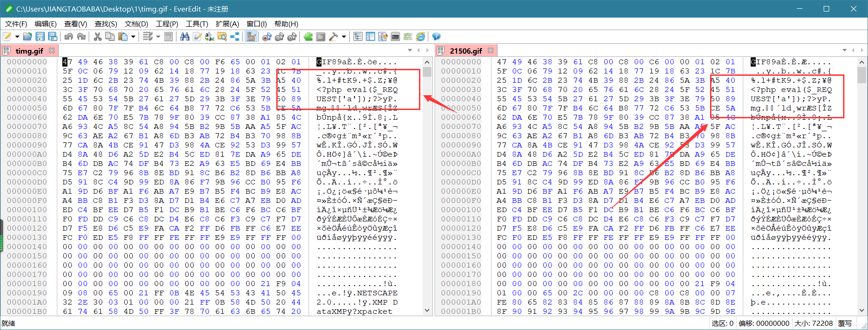Open the 文档(D) menu

136,24
